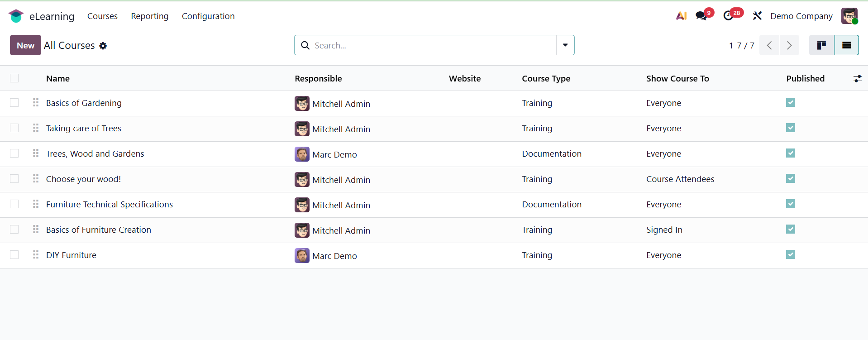Go to next page of records
Viewport: 868px width, 340px height.
[x=789, y=45]
